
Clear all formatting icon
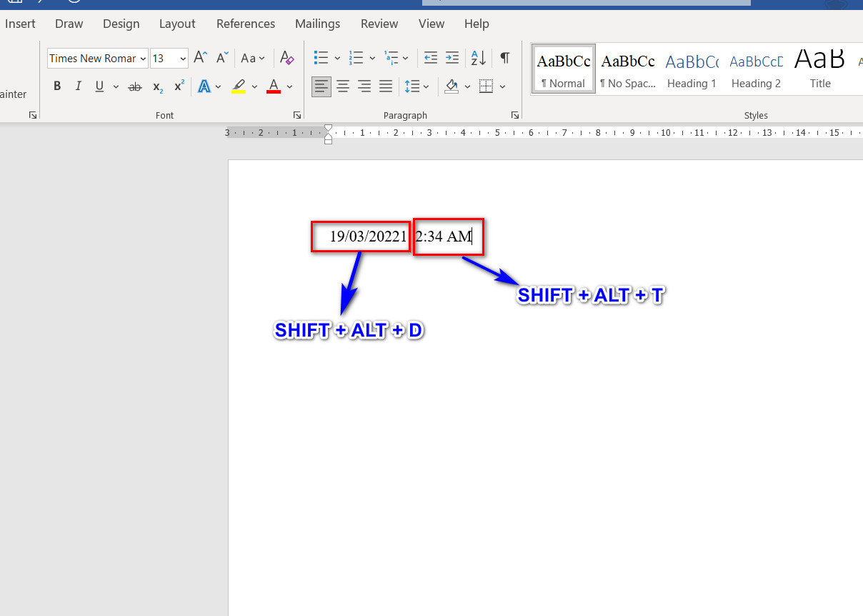[287, 58]
